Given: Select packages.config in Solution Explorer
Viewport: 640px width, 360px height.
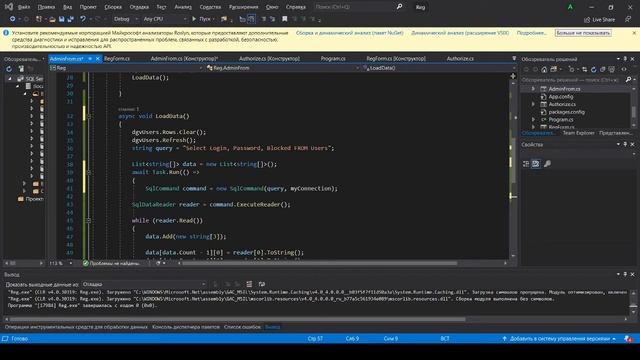Looking at the screenshot, I should coord(566,112).
